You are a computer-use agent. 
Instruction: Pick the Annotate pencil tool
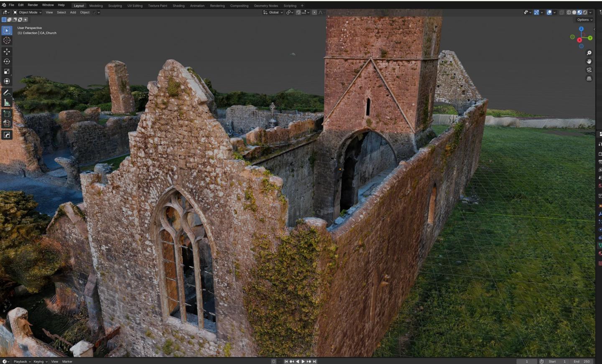[7, 93]
